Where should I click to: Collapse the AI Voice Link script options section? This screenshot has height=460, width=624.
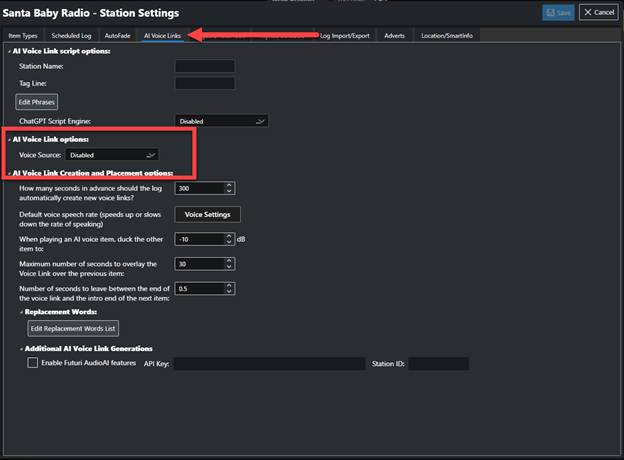tap(9, 51)
